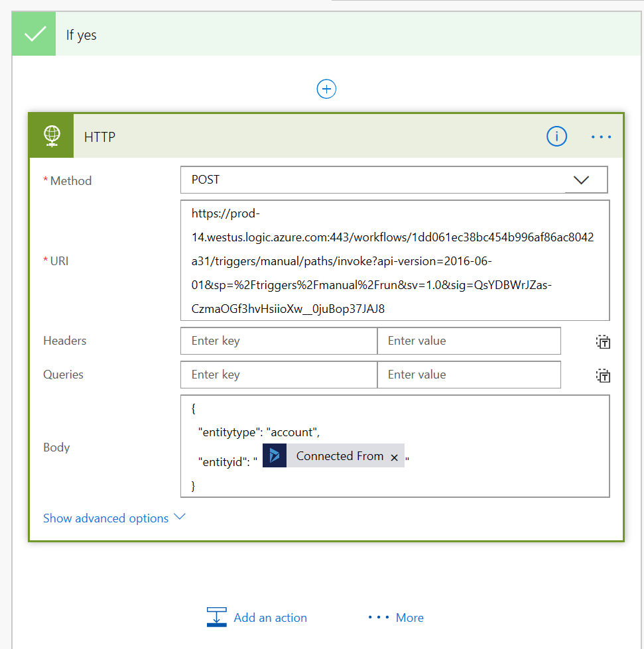Image resolution: width=644 pixels, height=649 pixels.
Task: Expand the Method dropdown arrow
Action: [581, 180]
